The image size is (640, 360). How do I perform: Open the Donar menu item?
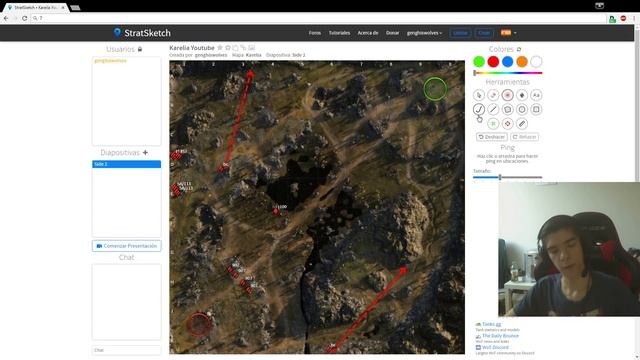[392, 33]
